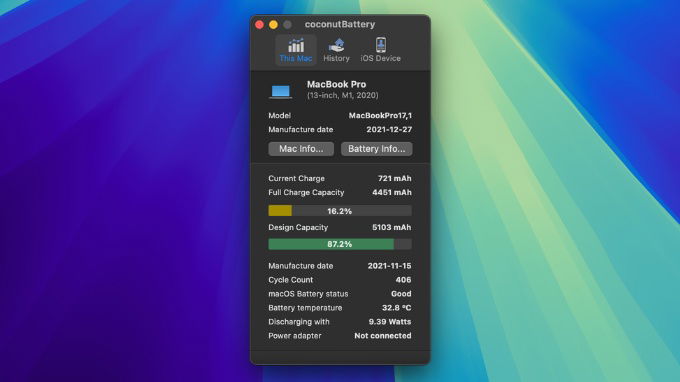Click the Cycle Count value 406
680x382 pixels.
point(403,280)
